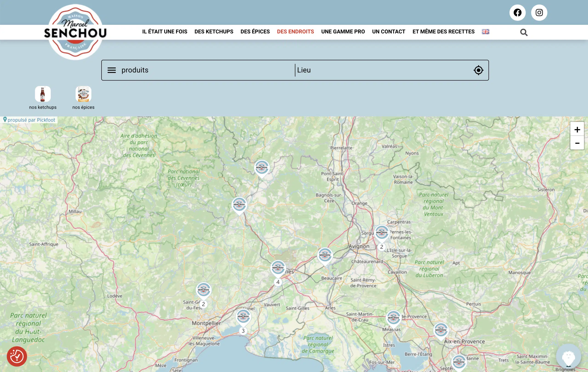Open the Facebook page icon
Image resolution: width=588 pixels, height=372 pixels.
(517, 12)
